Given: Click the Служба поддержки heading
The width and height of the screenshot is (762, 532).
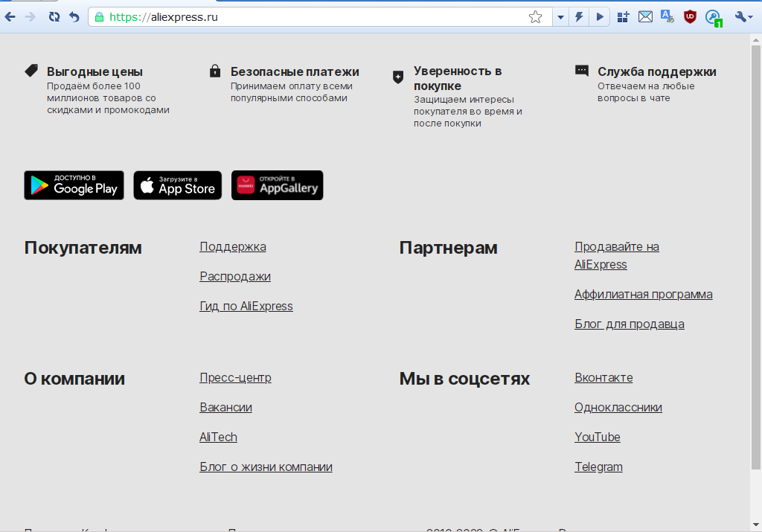Looking at the screenshot, I should pyautogui.click(x=657, y=71).
